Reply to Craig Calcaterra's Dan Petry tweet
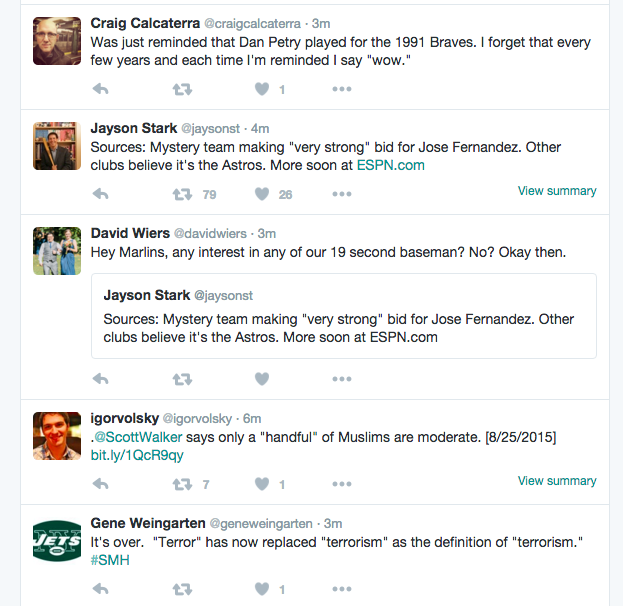 pyautogui.click(x=100, y=89)
